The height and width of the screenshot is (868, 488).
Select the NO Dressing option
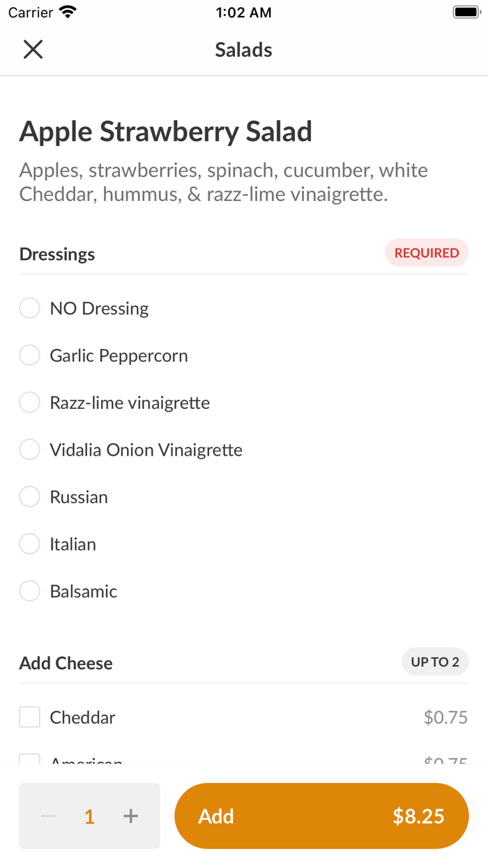click(29, 308)
